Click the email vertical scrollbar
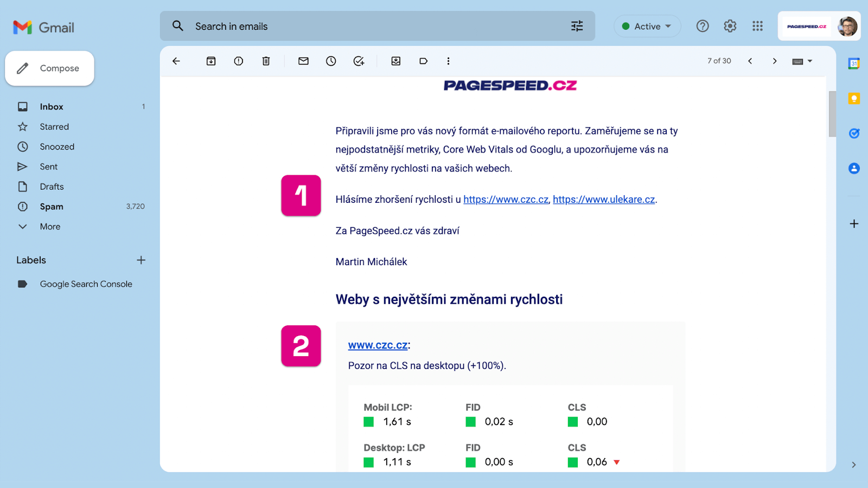The height and width of the screenshot is (488, 868). pyautogui.click(x=832, y=114)
